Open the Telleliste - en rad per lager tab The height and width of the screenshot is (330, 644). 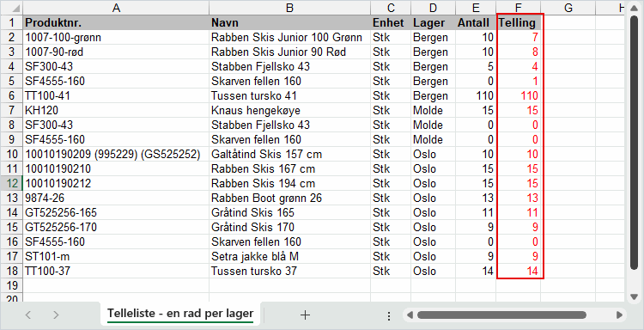(x=180, y=314)
